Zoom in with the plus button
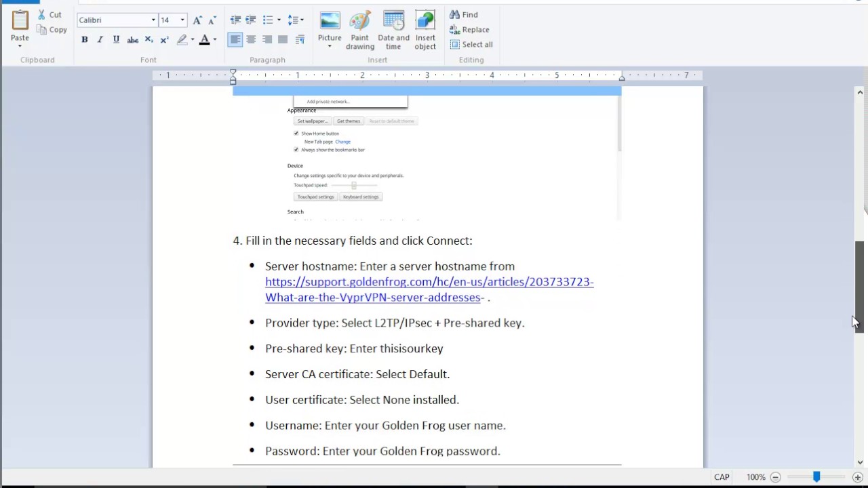The image size is (868, 488). click(857, 477)
